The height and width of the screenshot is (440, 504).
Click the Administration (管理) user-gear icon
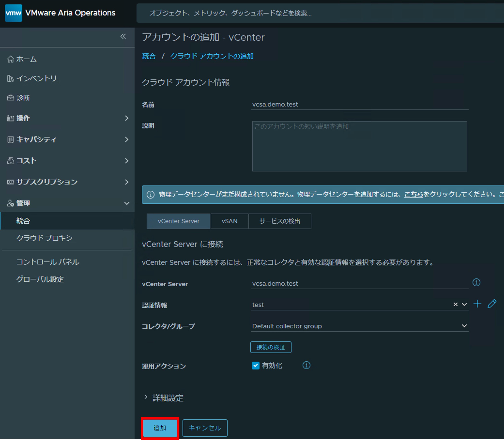tap(10, 203)
